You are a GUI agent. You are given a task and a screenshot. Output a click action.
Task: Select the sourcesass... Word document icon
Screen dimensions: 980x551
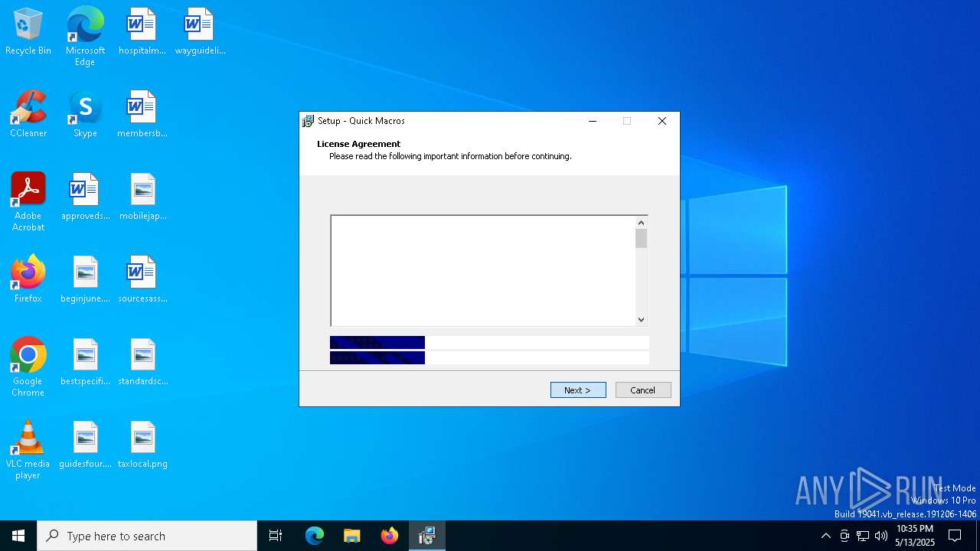[142, 279]
